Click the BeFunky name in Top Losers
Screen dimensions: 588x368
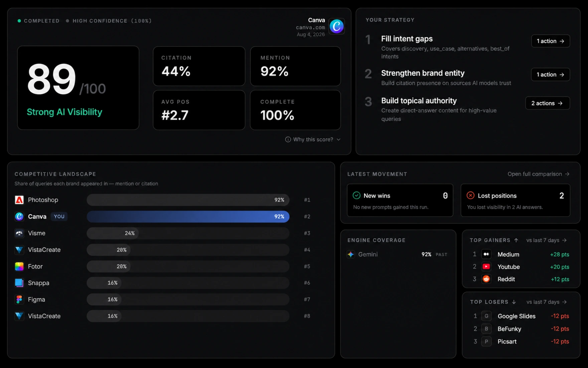click(509, 329)
